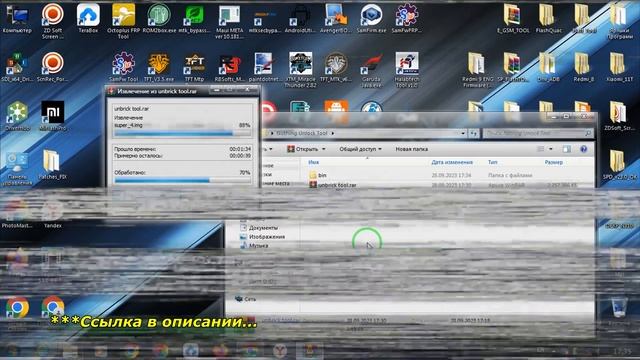The width and height of the screenshot is (640, 360).
Task: Open the TeraBox desktop shortcut
Action: point(88,18)
